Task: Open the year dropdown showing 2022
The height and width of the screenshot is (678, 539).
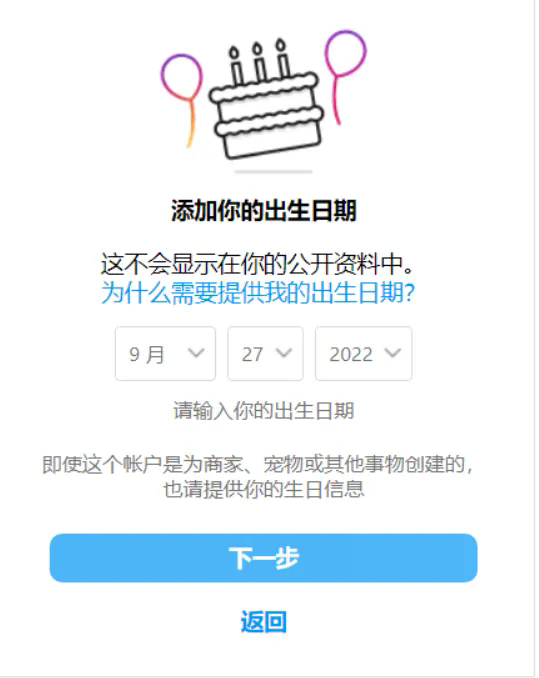Action: (x=364, y=354)
